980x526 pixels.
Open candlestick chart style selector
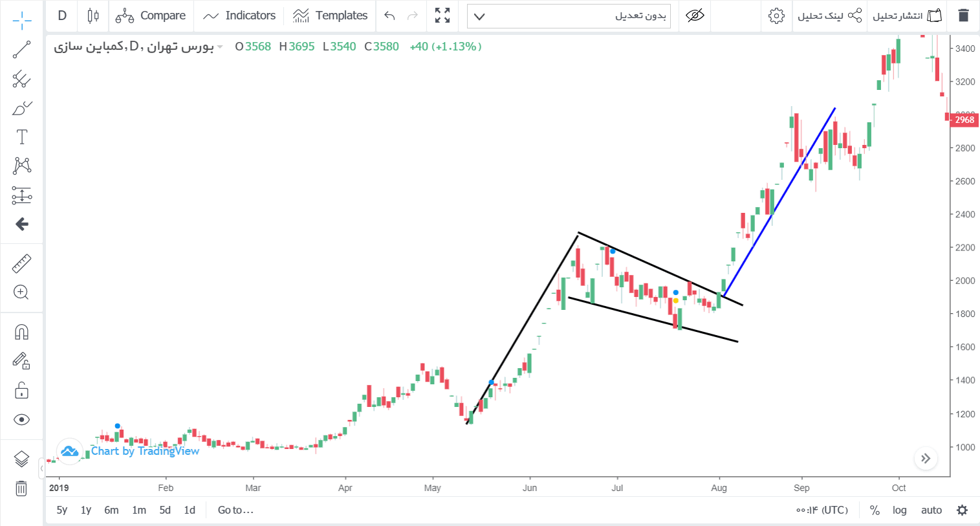[x=93, y=16]
